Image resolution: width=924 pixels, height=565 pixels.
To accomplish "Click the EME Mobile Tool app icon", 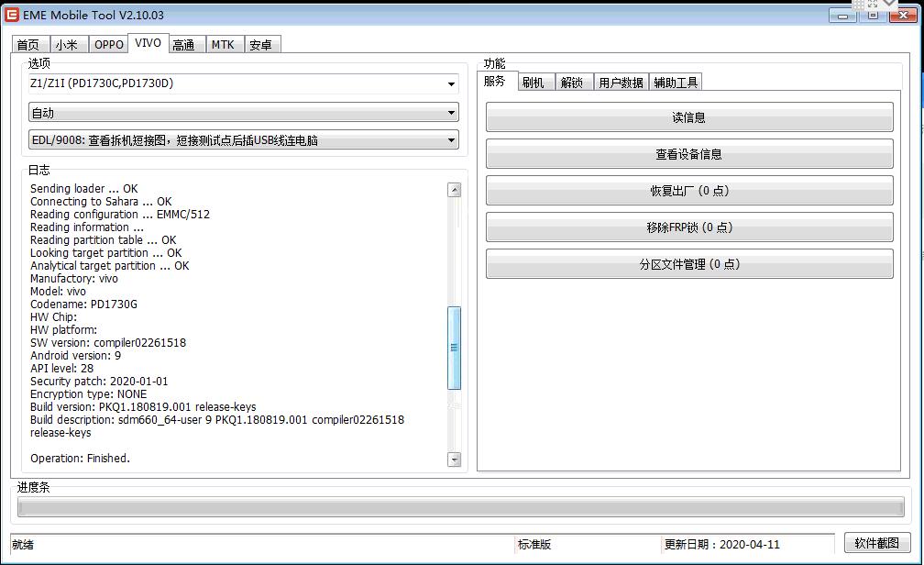I will [x=11, y=15].
